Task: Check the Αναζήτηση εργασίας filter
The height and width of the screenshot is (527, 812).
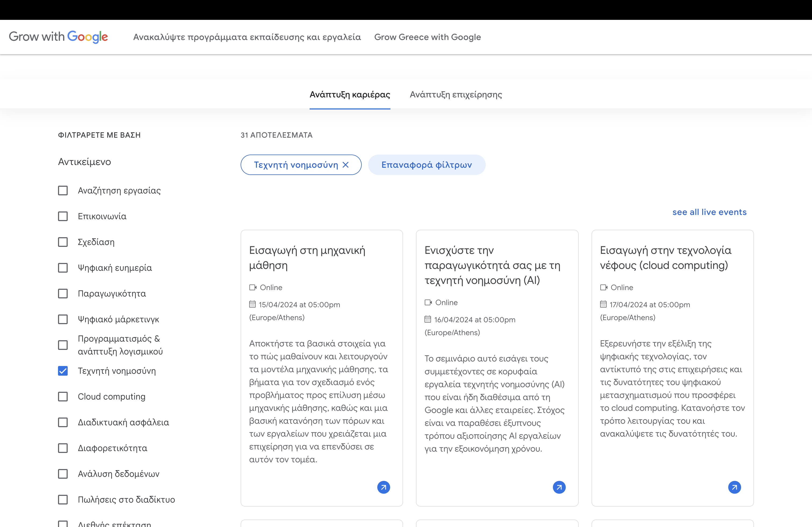Action: 63,191
